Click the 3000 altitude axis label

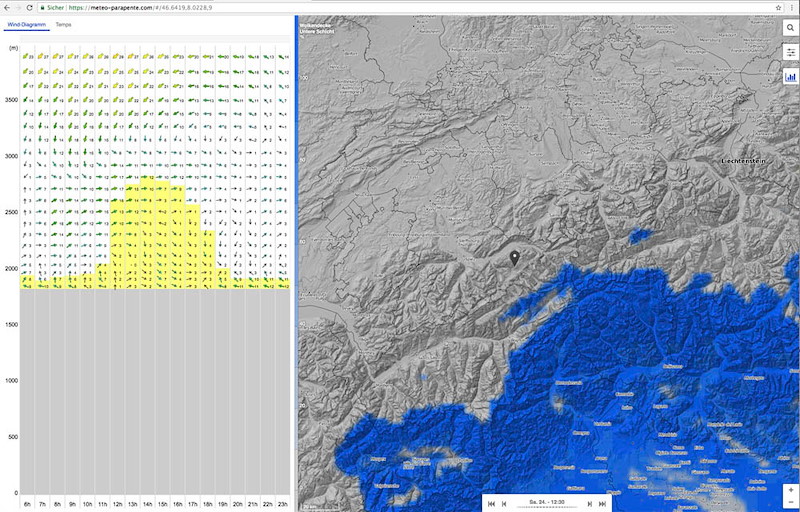pyautogui.click(x=11, y=156)
